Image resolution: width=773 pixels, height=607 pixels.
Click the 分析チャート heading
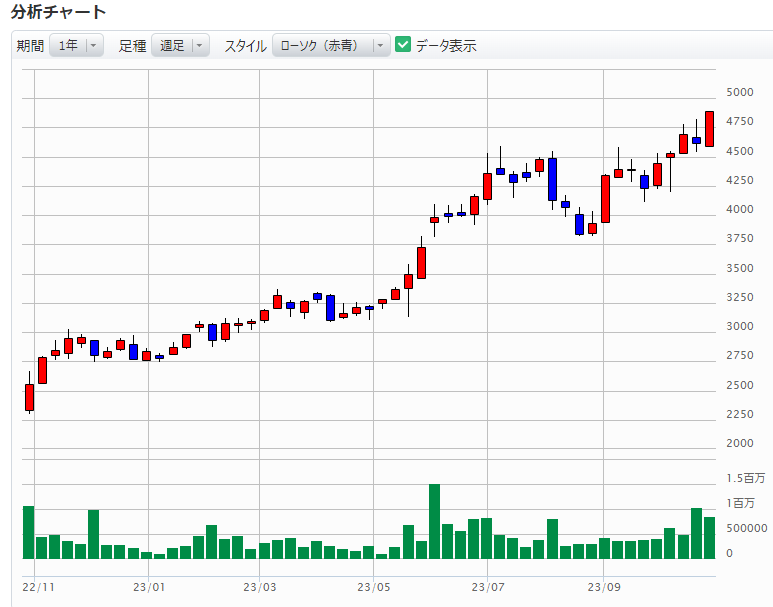pos(58,11)
